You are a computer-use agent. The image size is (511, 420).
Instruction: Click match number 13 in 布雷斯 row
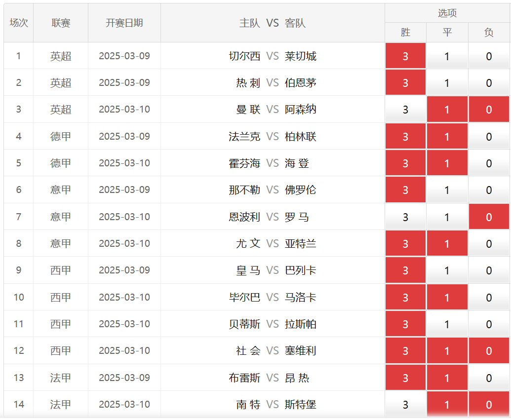pyautogui.click(x=19, y=378)
